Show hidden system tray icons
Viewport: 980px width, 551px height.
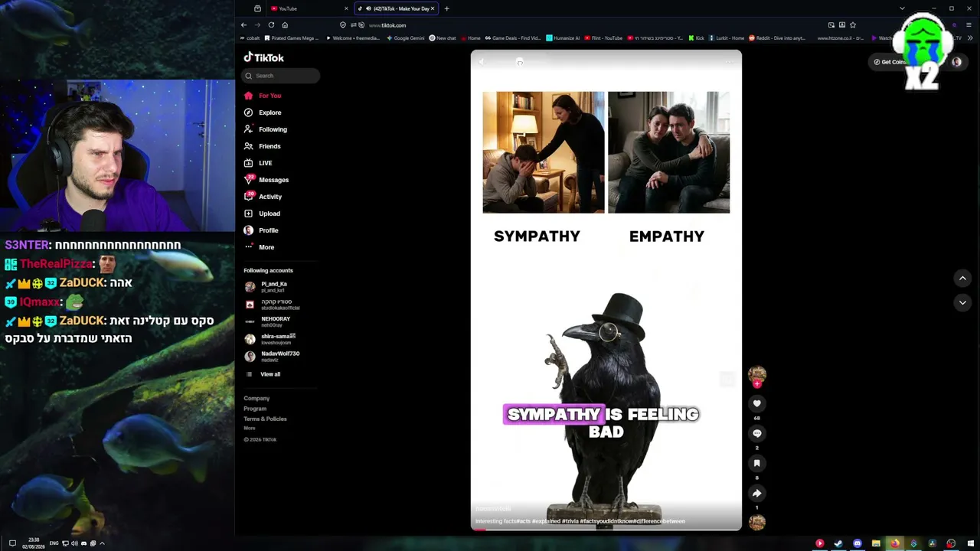pos(102,543)
